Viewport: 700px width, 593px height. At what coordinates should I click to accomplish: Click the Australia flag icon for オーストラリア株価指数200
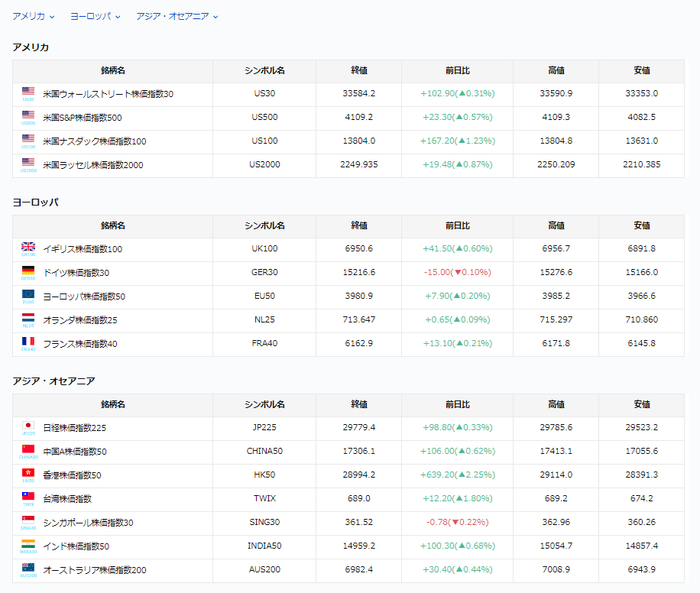pos(28,568)
